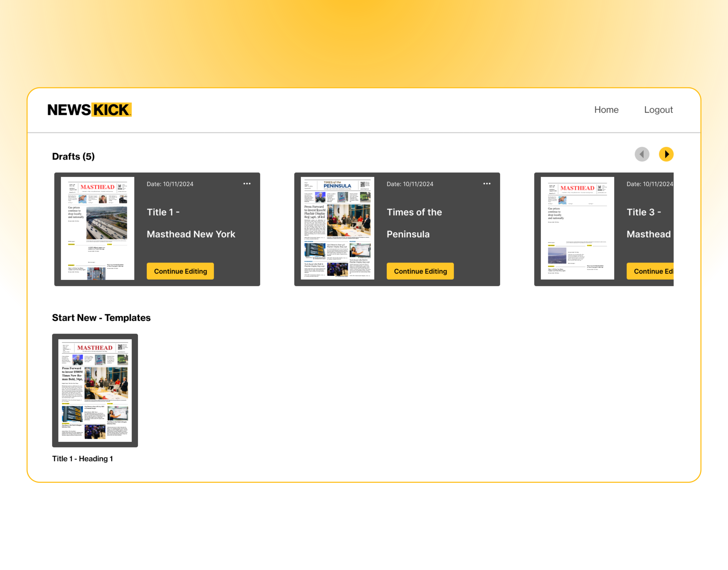Click the NewsKick logo
Screen dimensions: 728x570
coord(89,110)
